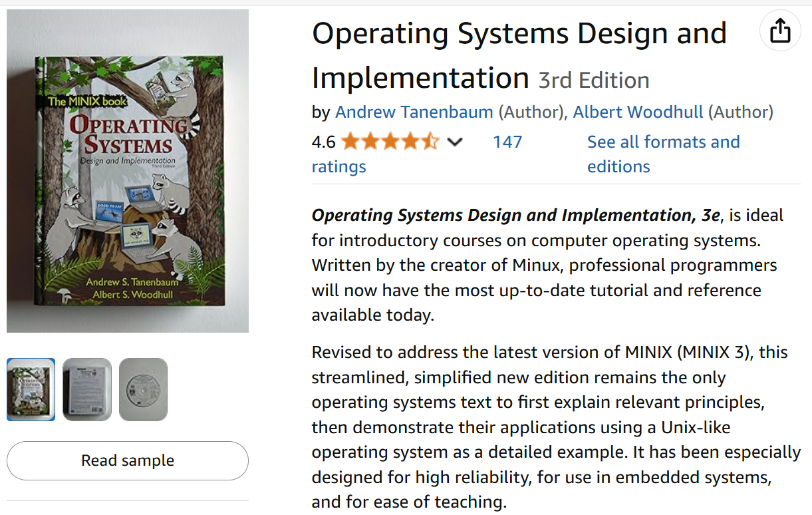Viewport: 812px width, 515px height.
Task: Click See all formats and editions
Action: pos(663,154)
